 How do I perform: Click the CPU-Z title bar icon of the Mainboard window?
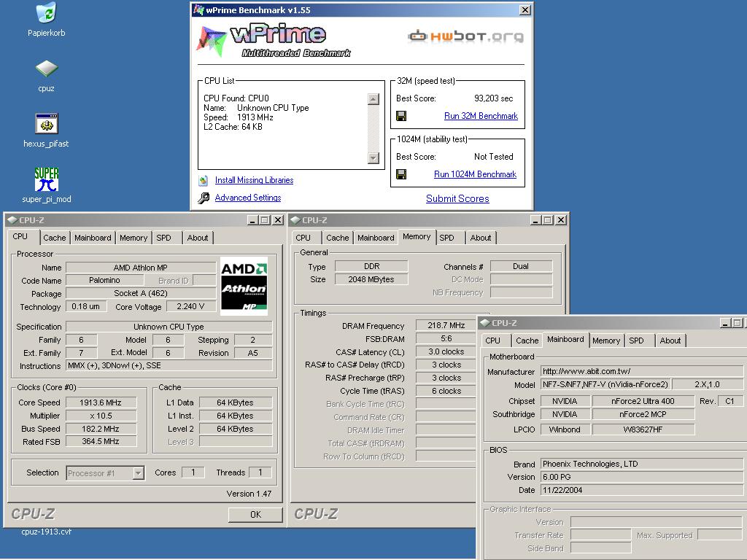tap(485, 322)
